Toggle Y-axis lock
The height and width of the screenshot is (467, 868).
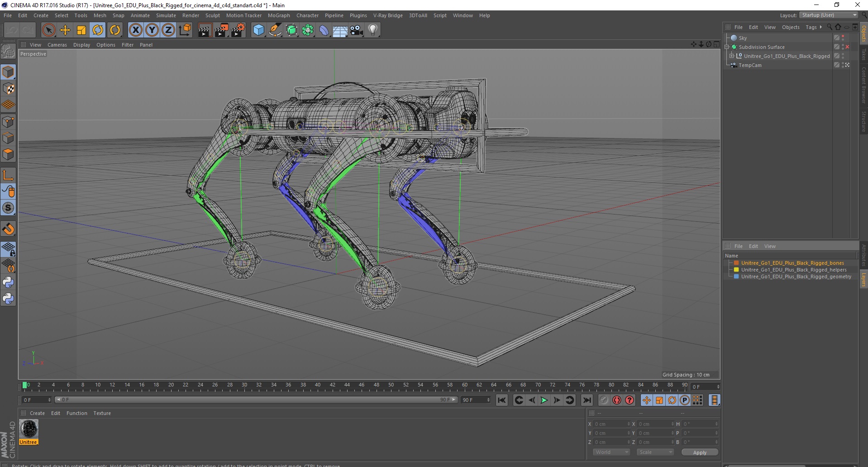152,30
